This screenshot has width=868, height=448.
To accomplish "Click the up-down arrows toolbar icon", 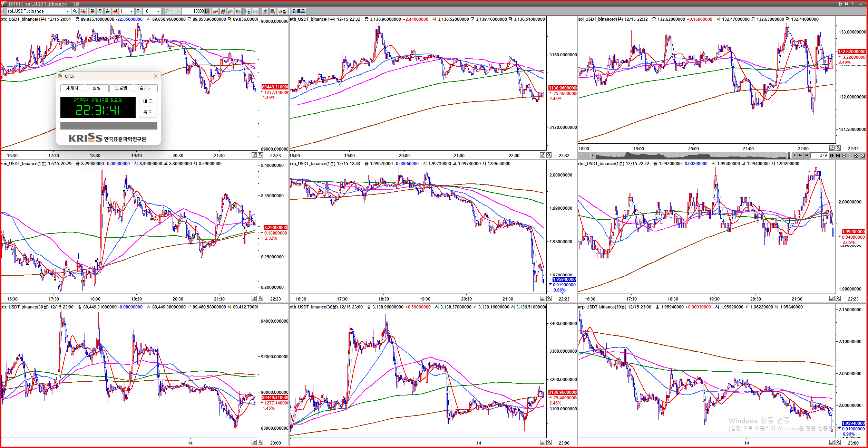I will coord(238,11).
